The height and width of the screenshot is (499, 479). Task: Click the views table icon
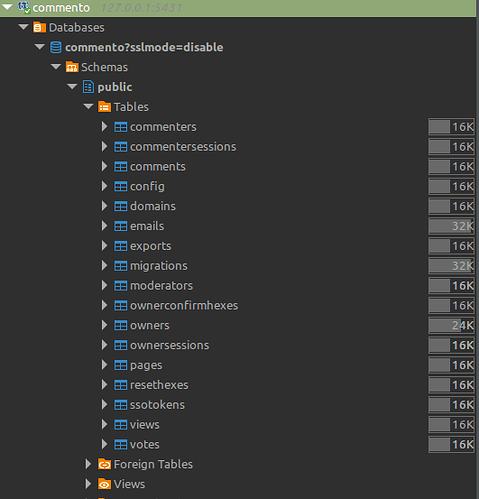[x=121, y=425]
